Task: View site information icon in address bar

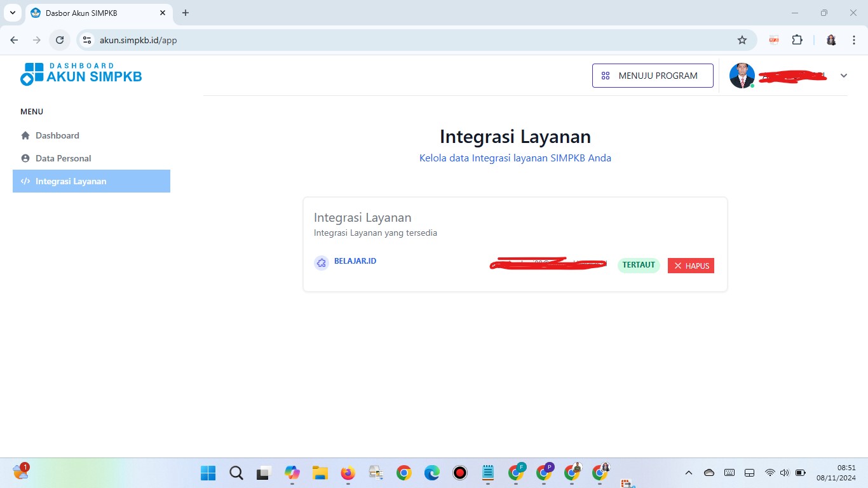Action: (x=88, y=40)
